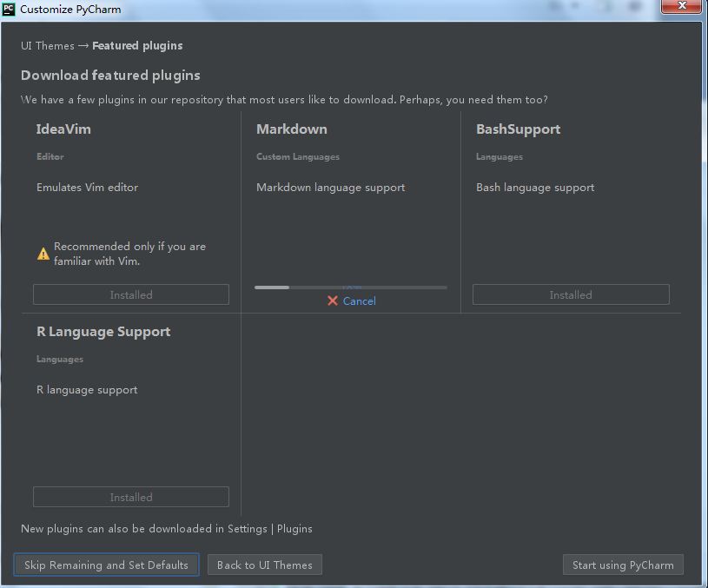
Task: Click the Markdown plugin title
Action: (292, 129)
